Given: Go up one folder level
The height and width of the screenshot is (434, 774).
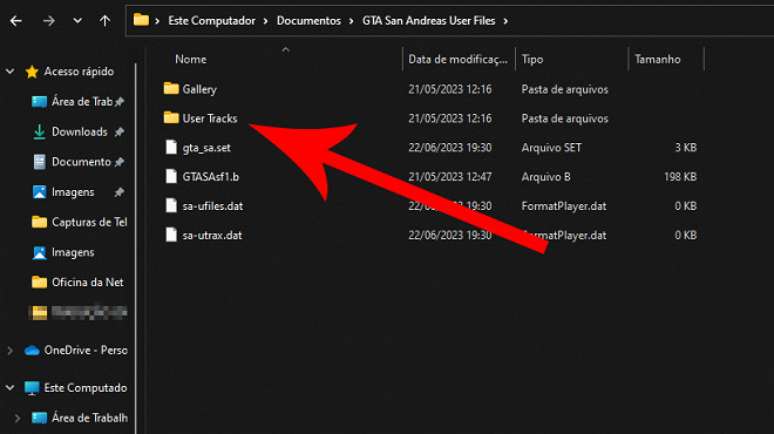Looking at the screenshot, I should [105, 20].
